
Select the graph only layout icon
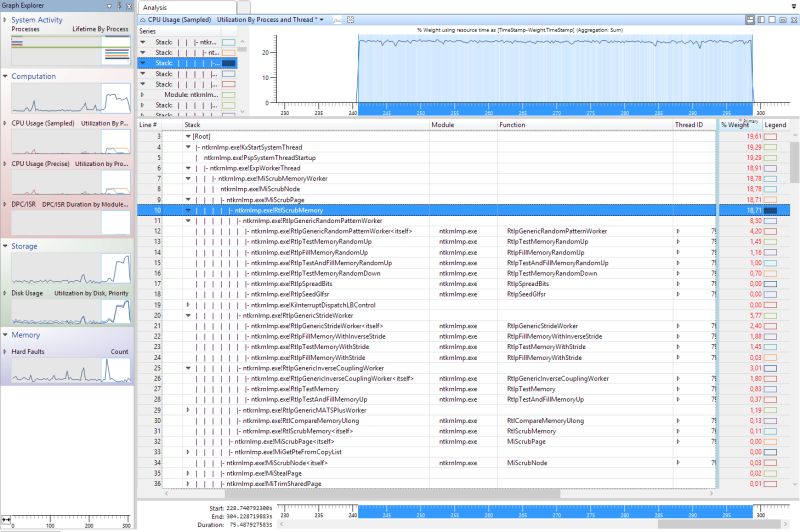tap(761, 20)
